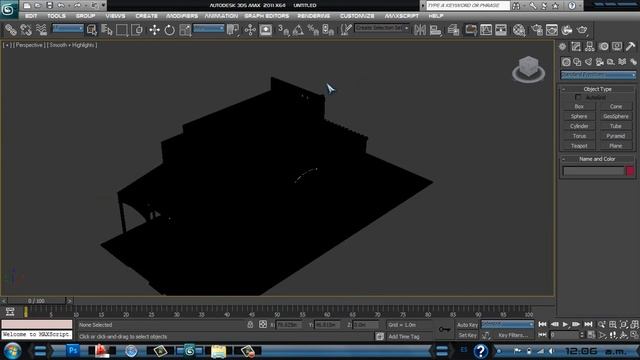Viewport: 640px width, 360px height.
Task: Activate the Select and Rotate tool
Action: pos(169,30)
